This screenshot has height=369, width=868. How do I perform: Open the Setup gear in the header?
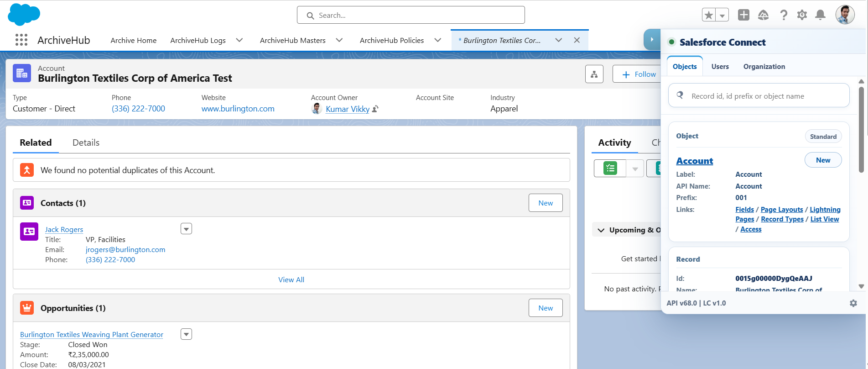coord(802,15)
